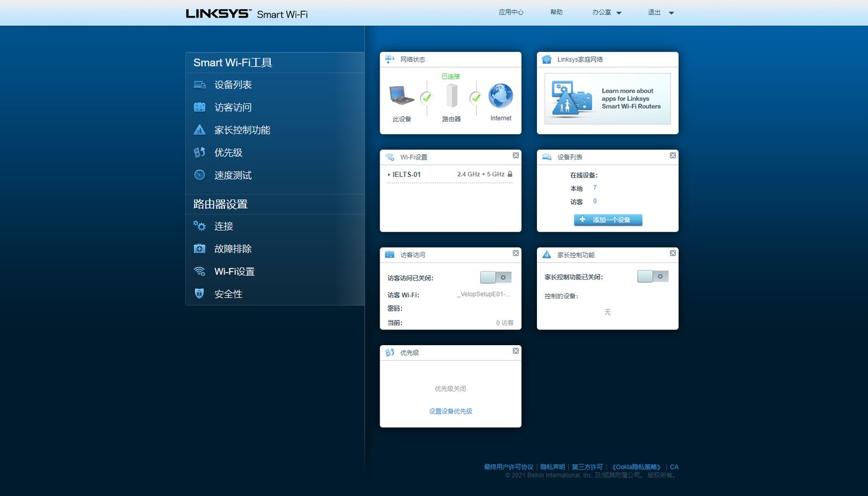Open the 退出 sign-out dropdown
This screenshot has width=868, height=496.
point(661,12)
